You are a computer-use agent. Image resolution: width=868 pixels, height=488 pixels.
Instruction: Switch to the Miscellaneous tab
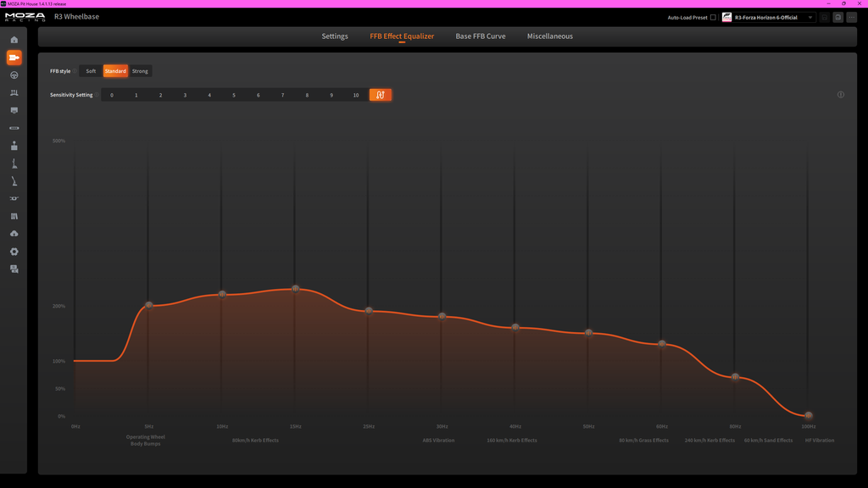[549, 36]
